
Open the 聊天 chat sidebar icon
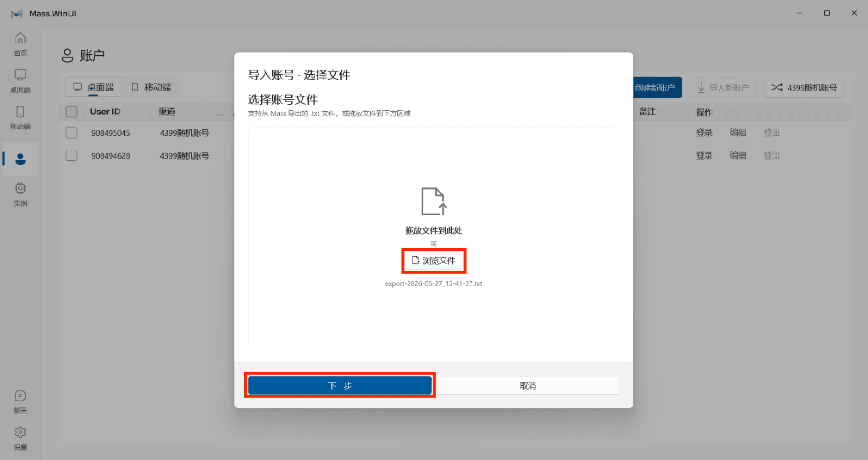(20, 401)
